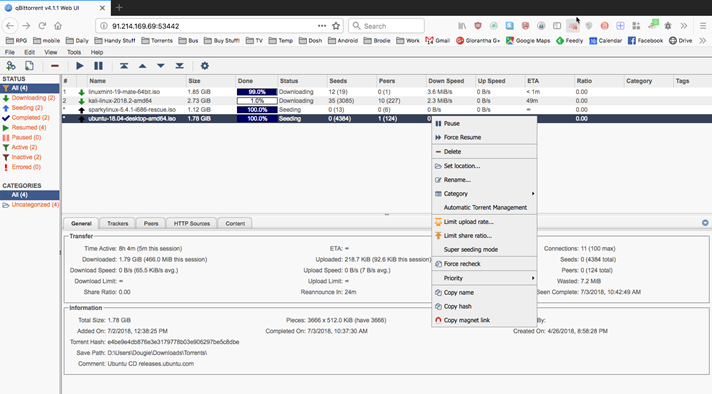Image resolution: width=712 pixels, height=394 pixels.
Task: Filter by Uncategorized (4) category
Action: (30, 205)
